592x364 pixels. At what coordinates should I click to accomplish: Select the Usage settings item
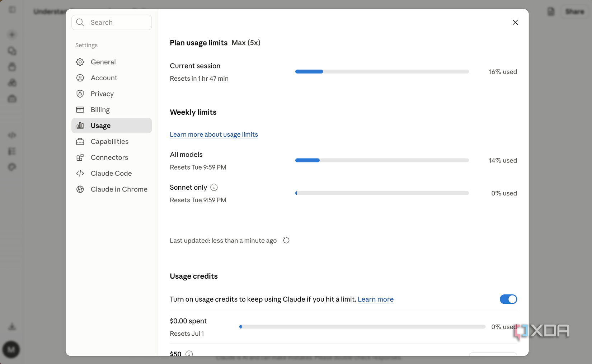112,126
